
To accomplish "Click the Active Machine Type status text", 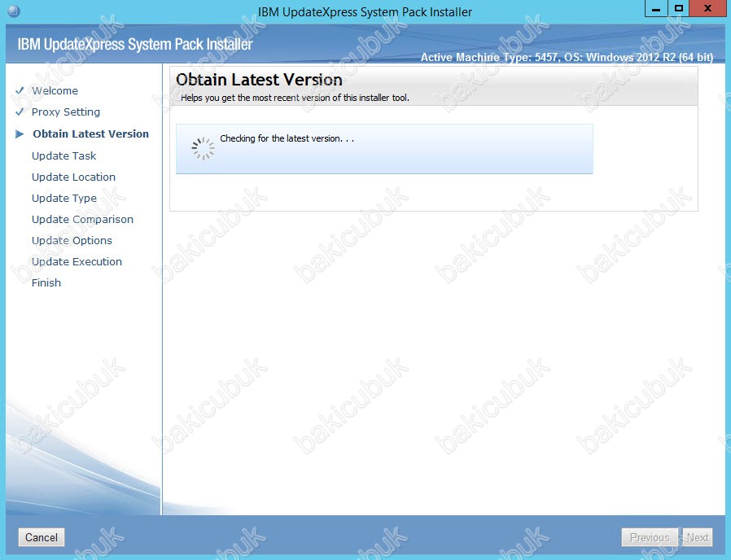I will pyautogui.click(x=567, y=57).
